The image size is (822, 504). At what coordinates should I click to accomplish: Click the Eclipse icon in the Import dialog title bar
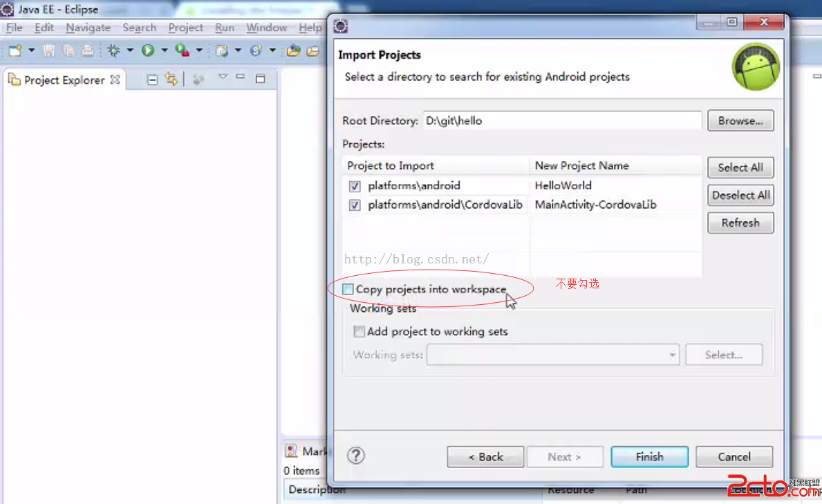click(341, 26)
